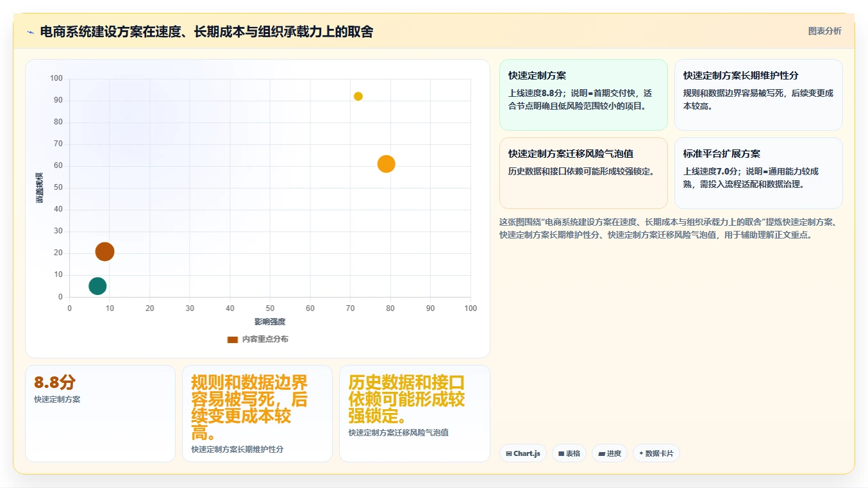Click the Chart.js tag icon
Viewport: 868px width, 488px height.
coord(509,453)
